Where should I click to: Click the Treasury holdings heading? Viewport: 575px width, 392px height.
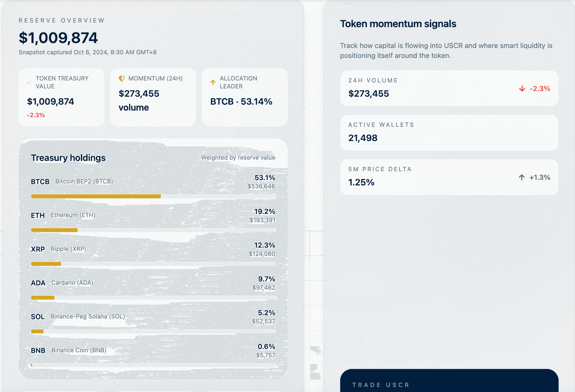click(68, 158)
